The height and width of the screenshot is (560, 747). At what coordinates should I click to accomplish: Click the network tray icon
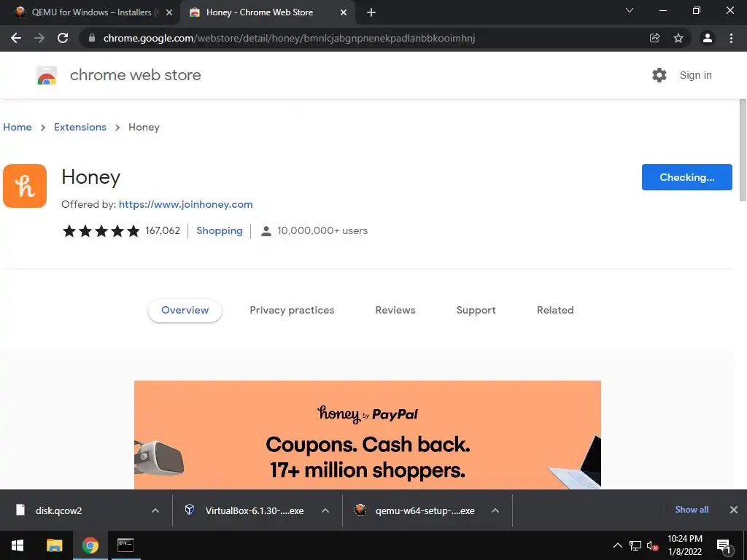point(635,545)
